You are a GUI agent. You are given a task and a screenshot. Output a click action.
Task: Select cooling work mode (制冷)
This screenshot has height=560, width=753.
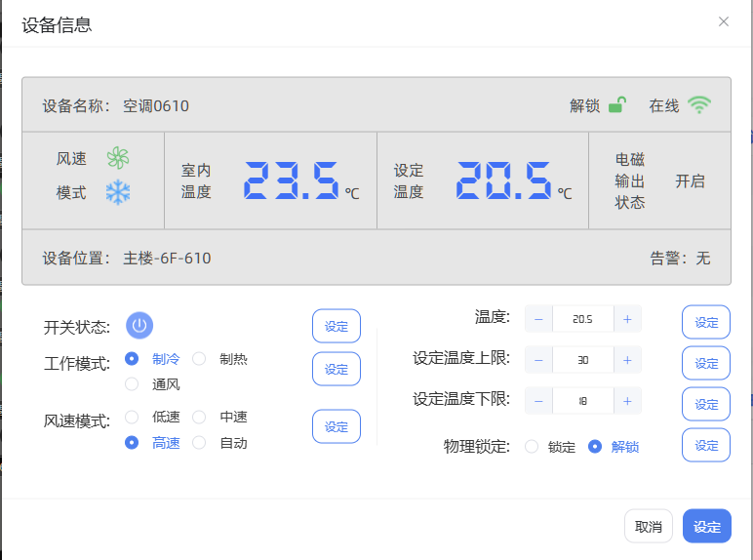pos(132,359)
